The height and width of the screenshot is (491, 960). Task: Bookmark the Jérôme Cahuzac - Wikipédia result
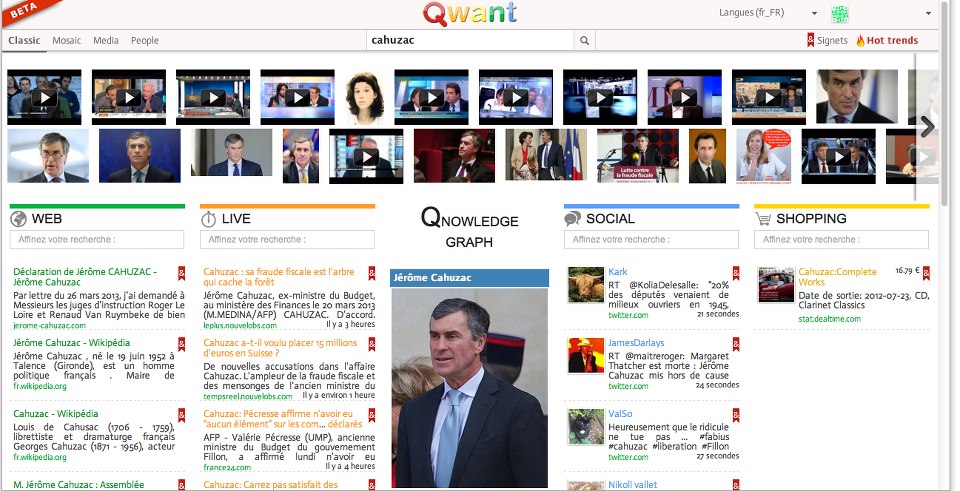click(182, 343)
